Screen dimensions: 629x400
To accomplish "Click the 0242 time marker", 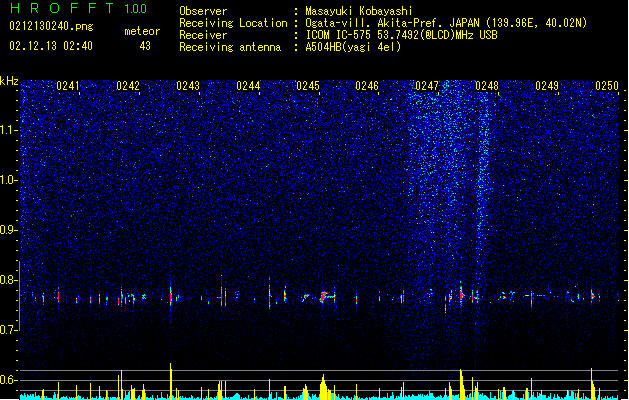I will [128, 86].
